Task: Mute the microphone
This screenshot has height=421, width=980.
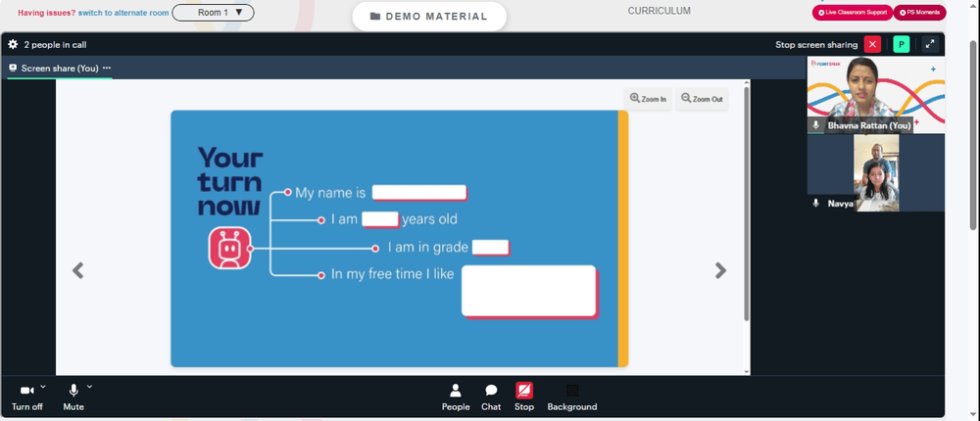Action: click(x=73, y=398)
